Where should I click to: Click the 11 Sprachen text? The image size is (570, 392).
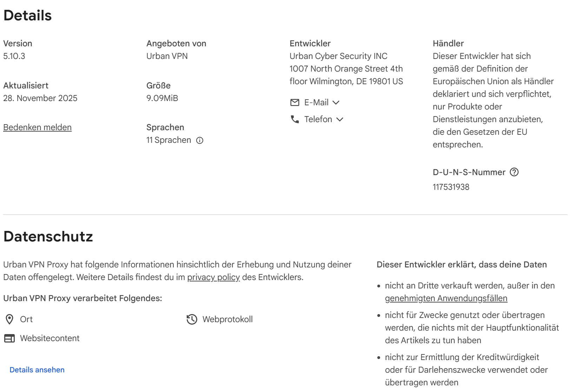tap(169, 140)
